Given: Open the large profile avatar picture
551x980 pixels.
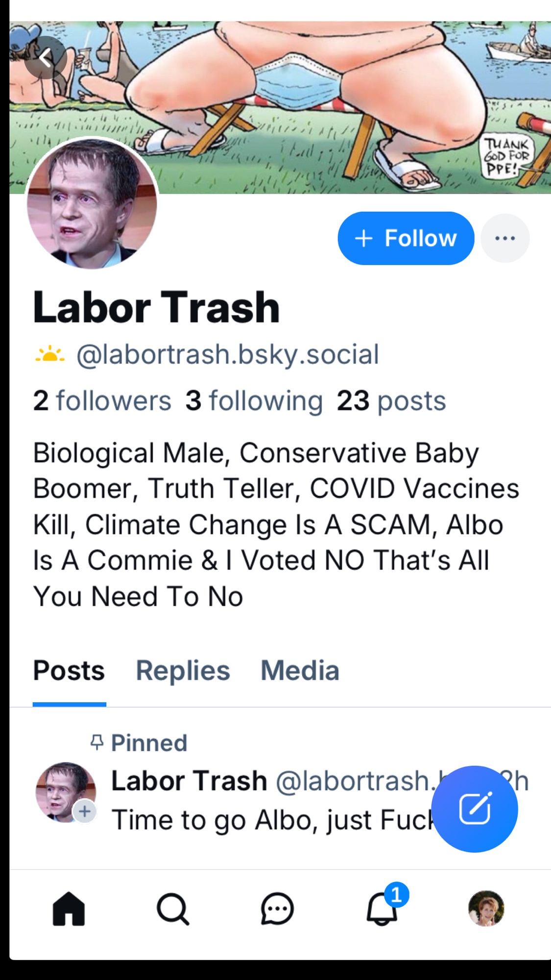Looking at the screenshot, I should pyautogui.click(x=92, y=203).
